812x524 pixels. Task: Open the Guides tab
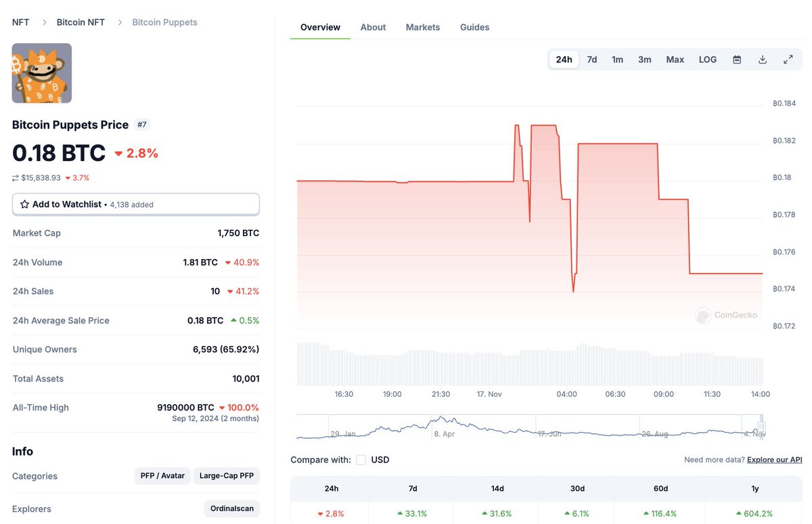(x=474, y=28)
